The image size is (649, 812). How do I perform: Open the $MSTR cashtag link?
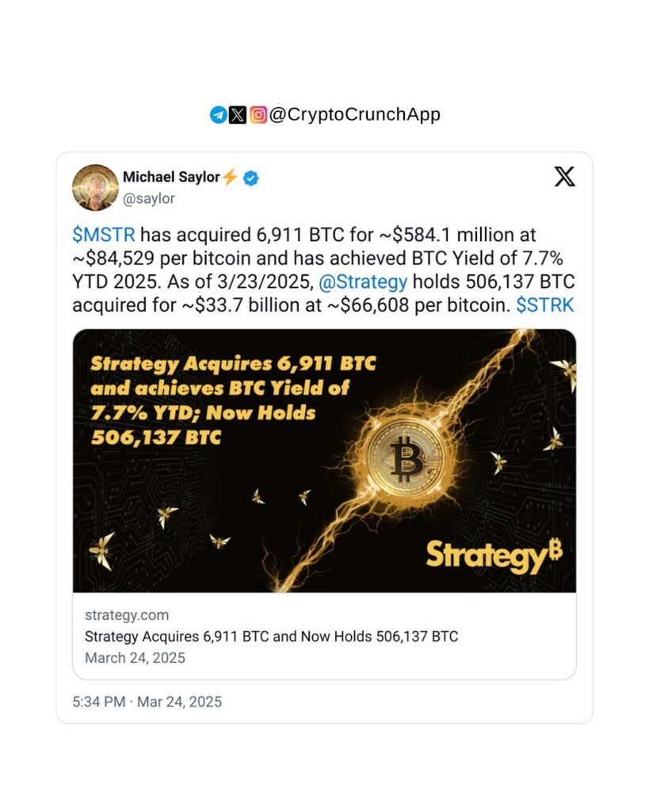click(105, 235)
